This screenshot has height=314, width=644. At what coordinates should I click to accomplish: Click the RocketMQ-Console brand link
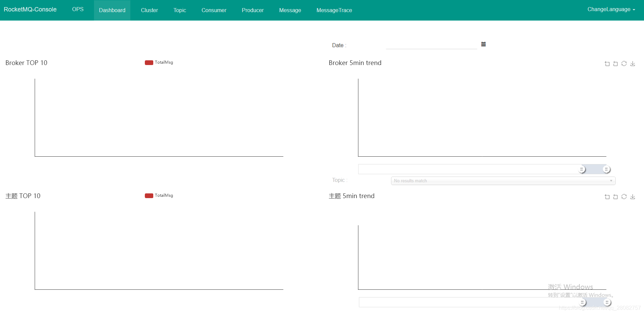pyautogui.click(x=30, y=9)
